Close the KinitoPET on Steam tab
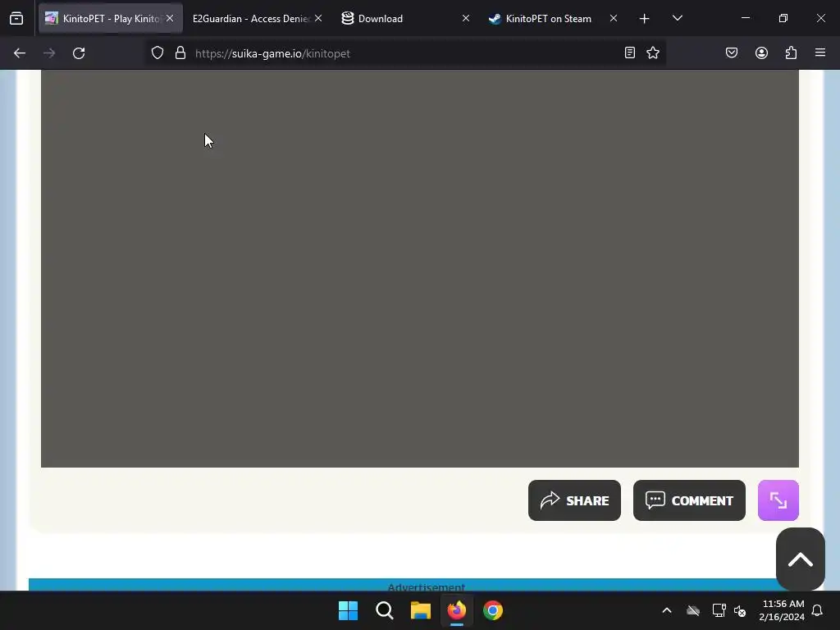This screenshot has width=840, height=630. 614,18
